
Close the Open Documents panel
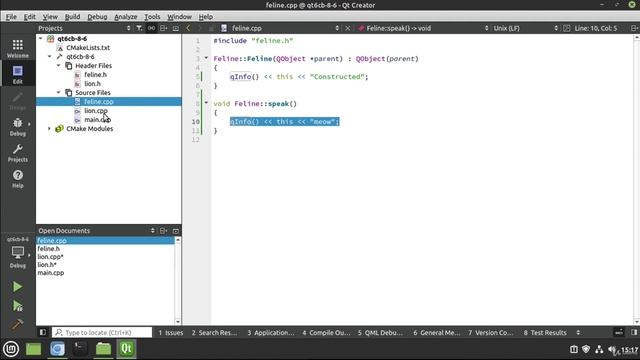[176, 231]
